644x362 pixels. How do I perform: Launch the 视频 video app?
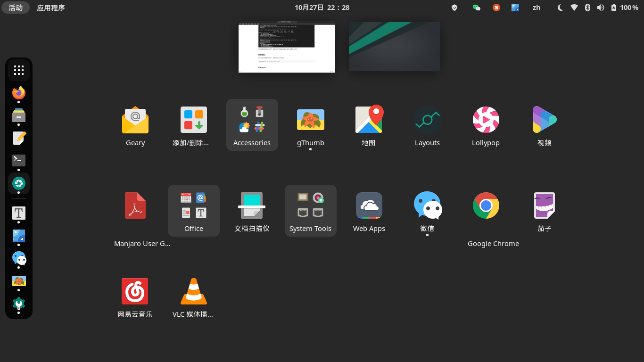pos(544,125)
